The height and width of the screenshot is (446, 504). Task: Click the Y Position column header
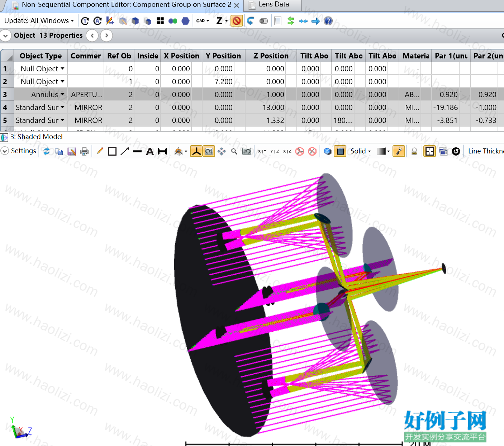coord(223,56)
